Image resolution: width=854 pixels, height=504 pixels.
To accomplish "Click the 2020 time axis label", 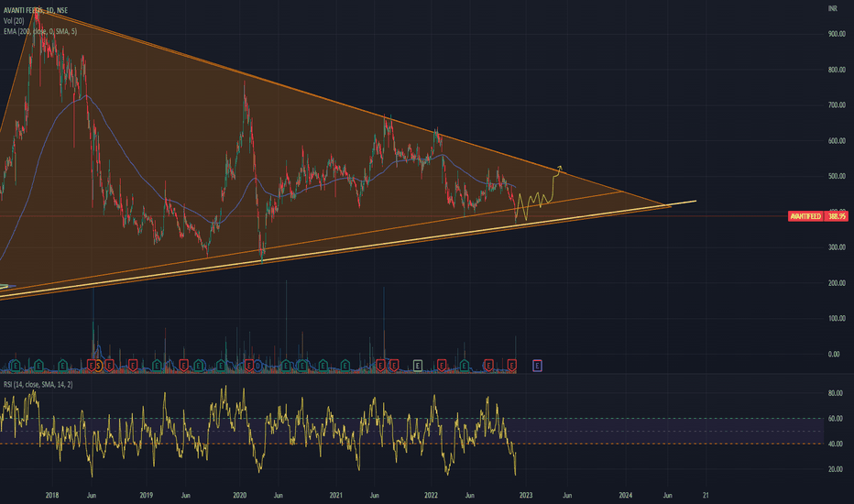I will [x=240, y=495].
